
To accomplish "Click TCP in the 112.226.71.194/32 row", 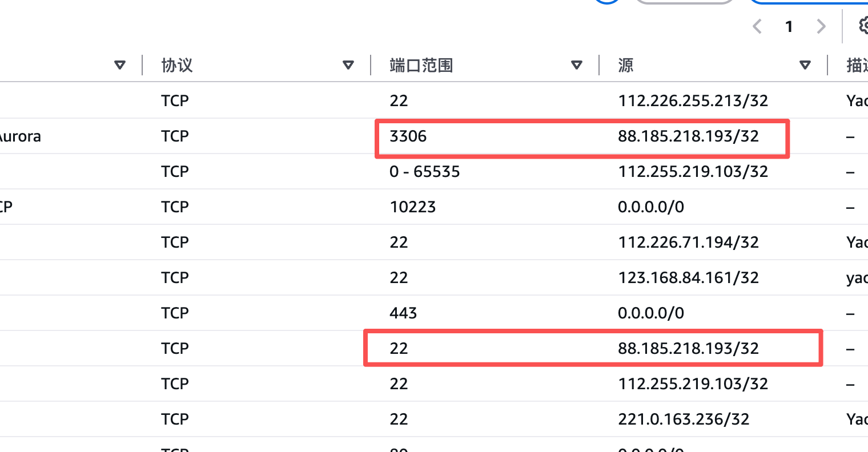I will pyautogui.click(x=175, y=242).
